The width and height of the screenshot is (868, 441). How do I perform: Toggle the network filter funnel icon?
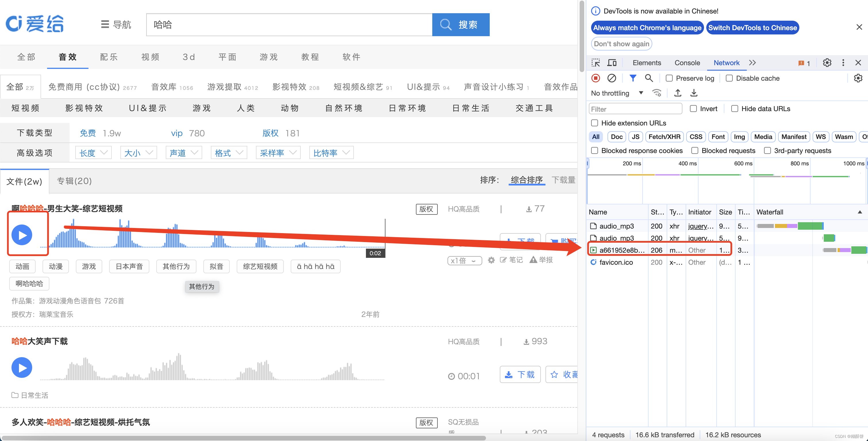pyautogui.click(x=632, y=78)
